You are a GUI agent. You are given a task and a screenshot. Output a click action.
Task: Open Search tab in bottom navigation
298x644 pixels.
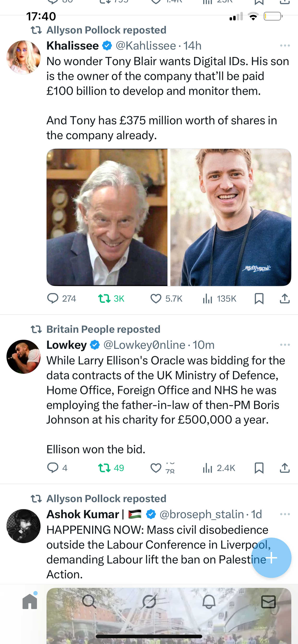pos(89,602)
